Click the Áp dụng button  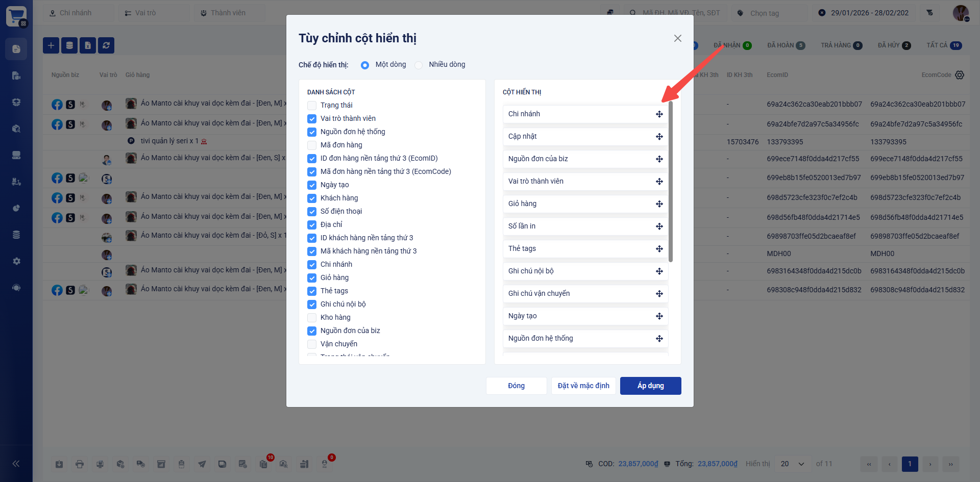click(x=650, y=386)
